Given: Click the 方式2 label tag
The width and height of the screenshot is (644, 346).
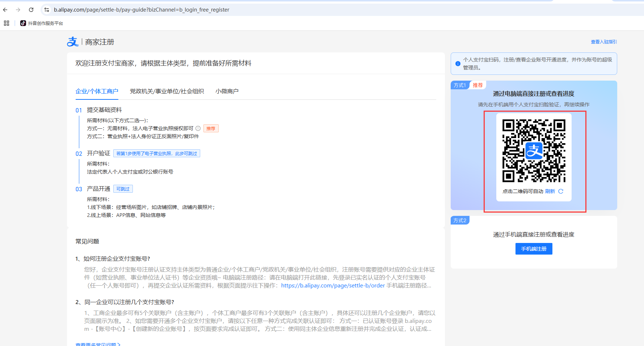Looking at the screenshot, I should tap(460, 220).
